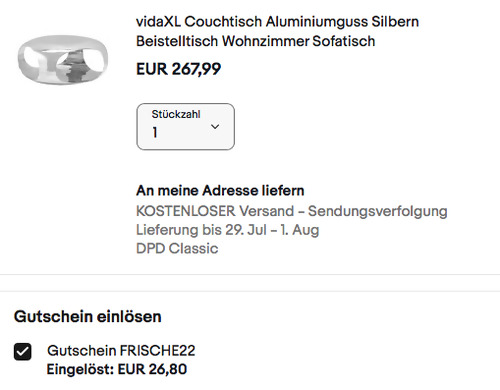Open the silver coffee table product thumbnail

click(63, 59)
